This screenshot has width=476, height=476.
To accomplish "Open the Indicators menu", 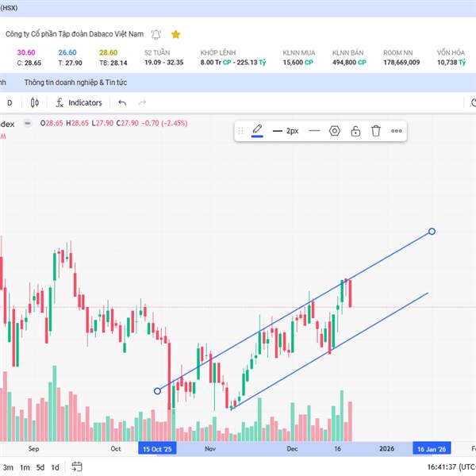I will (x=79, y=103).
